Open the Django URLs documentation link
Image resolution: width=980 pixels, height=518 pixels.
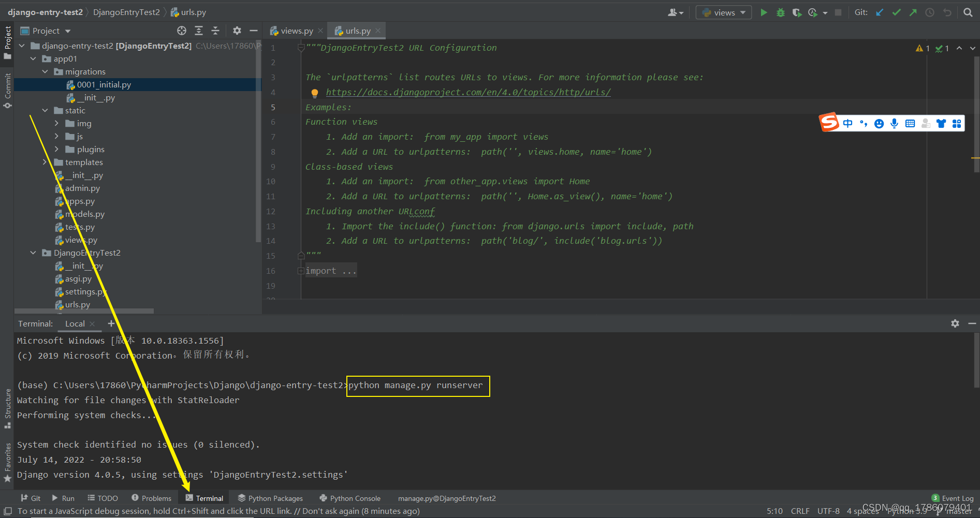[x=468, y=92]
